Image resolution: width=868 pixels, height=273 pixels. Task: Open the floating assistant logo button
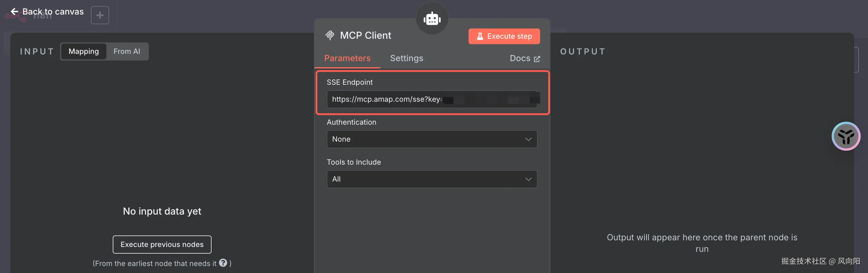(846, 136)
